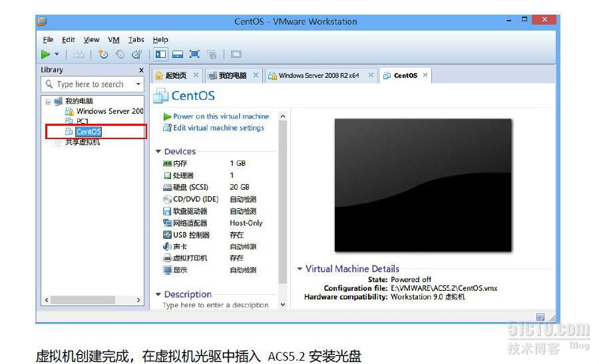Close the CentOS tab
The image size is (599, 364).
(x=425, y=75)
